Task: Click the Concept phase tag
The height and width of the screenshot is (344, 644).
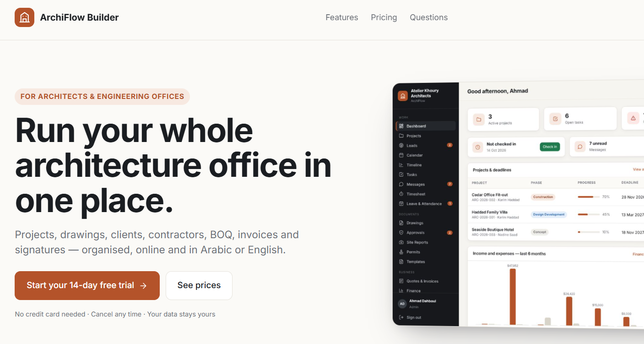Action: [x=540, y=232]
